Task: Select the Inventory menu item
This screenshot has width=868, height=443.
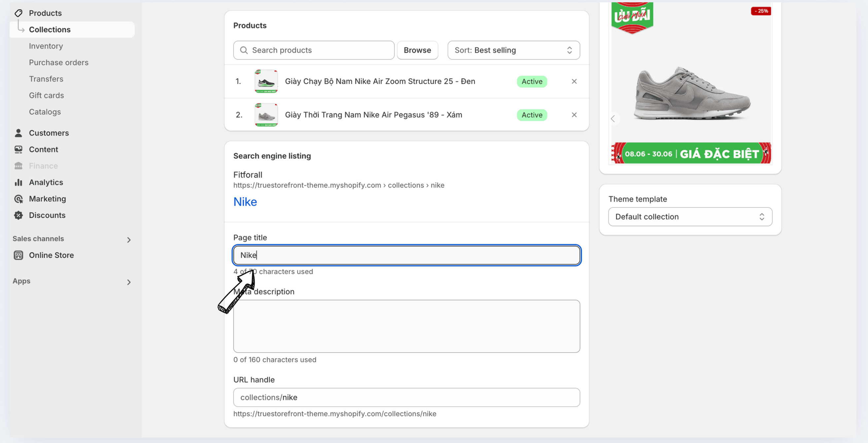Action: tap(46, 46)
